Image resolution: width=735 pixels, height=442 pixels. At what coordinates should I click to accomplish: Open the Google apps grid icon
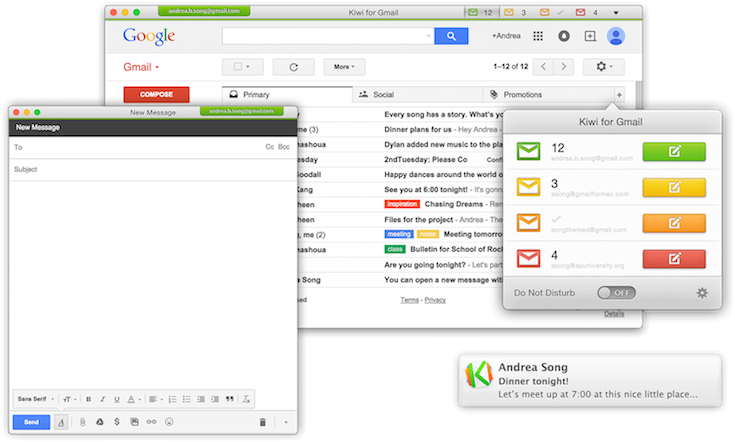pyautogui.click(x=538, y=36)
